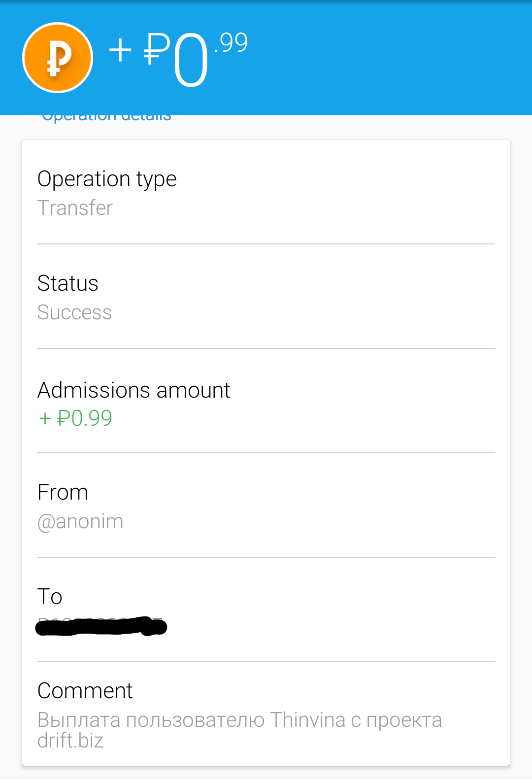Select the Success status value

coord(74,312)
